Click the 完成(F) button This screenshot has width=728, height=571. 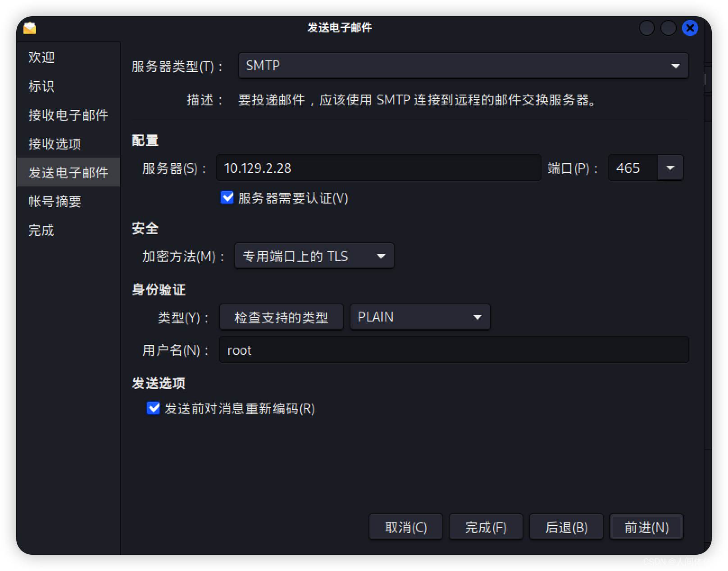(486, 527)
